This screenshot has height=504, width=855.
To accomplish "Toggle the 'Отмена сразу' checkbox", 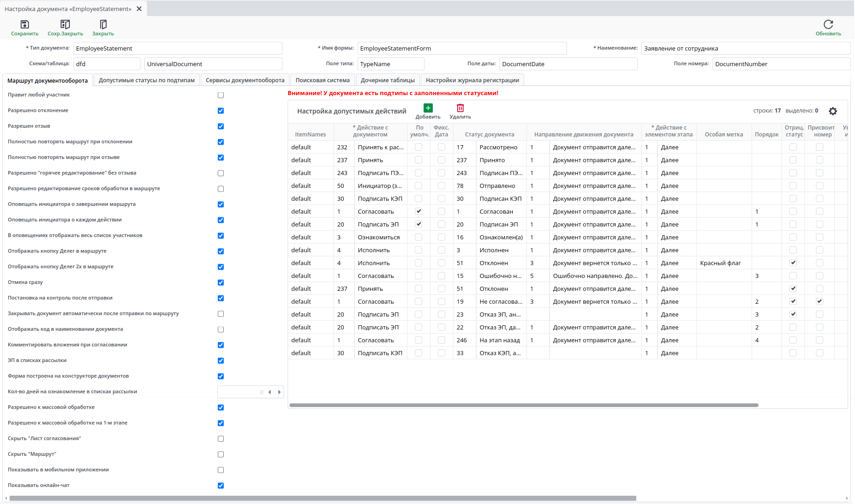I will pos(221,283).
